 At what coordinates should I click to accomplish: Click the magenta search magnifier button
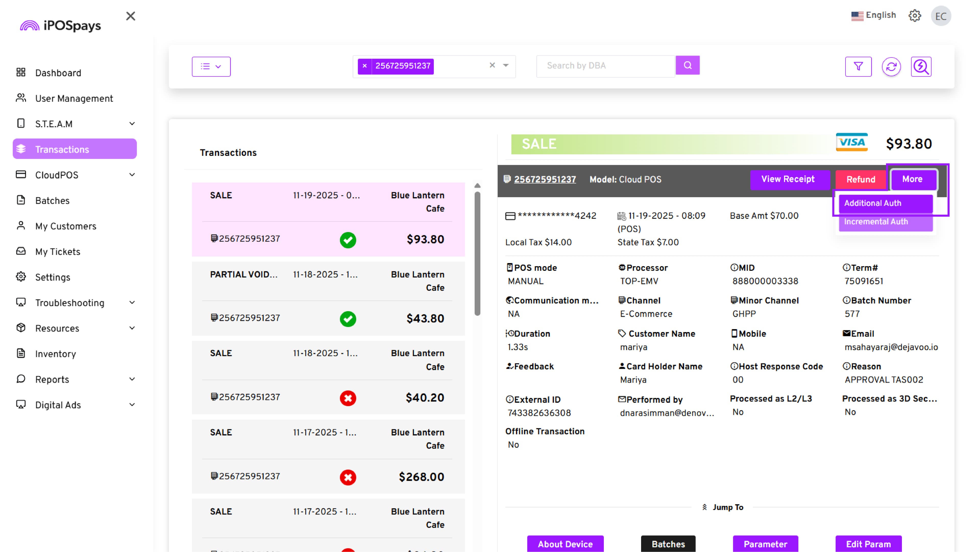point(688,65)
